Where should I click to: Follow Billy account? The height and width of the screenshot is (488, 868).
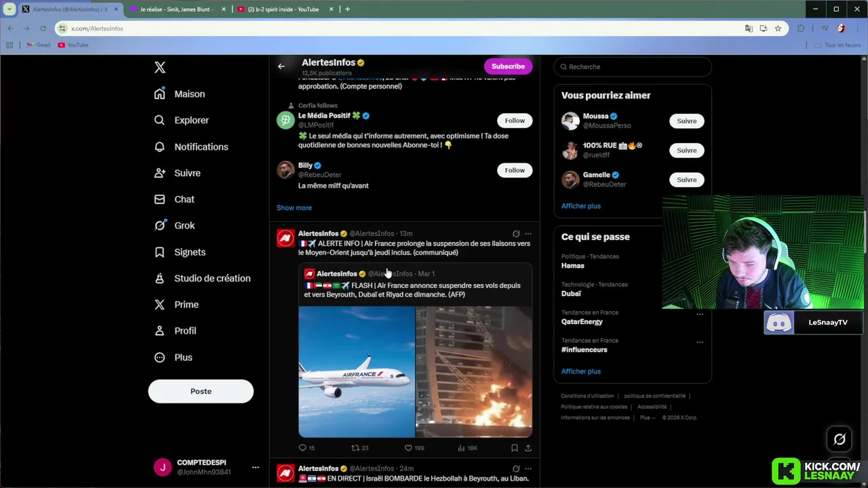coord(515,170)
